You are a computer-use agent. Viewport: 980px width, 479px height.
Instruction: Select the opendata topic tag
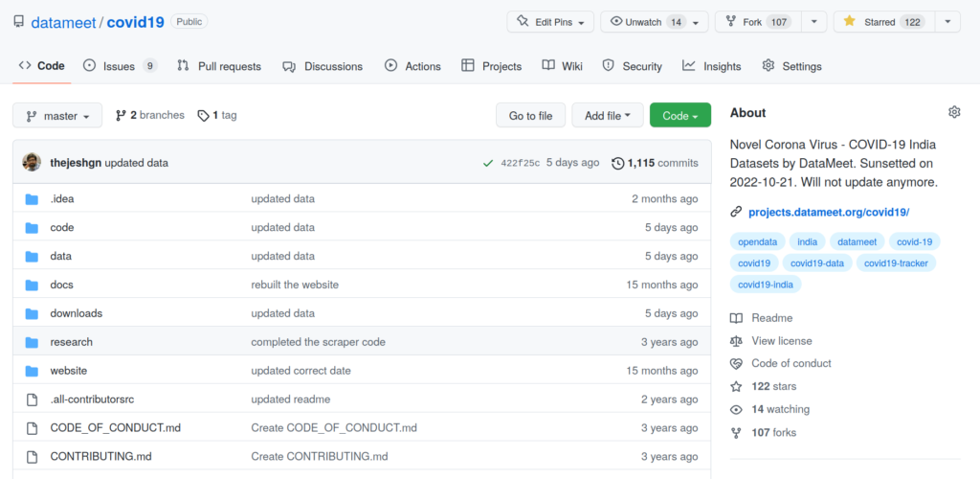click(757, 242)
